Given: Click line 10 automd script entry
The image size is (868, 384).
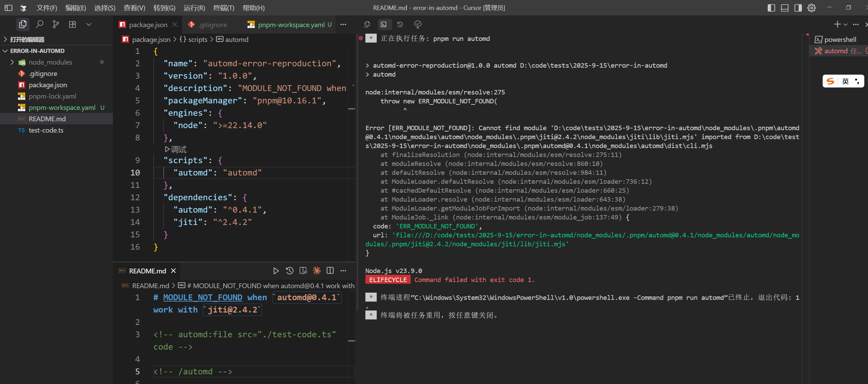Looking at the screenshot, I should [x=218, y=172].
